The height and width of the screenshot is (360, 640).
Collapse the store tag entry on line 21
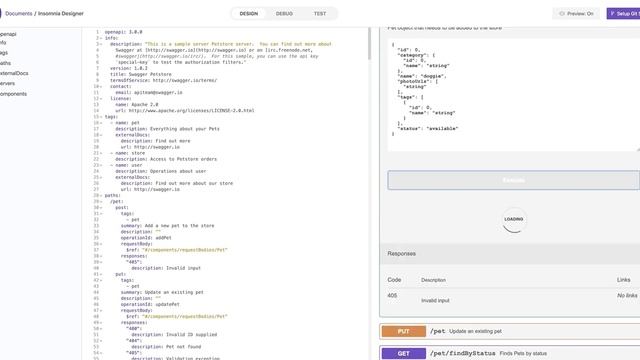click(101, 153)
